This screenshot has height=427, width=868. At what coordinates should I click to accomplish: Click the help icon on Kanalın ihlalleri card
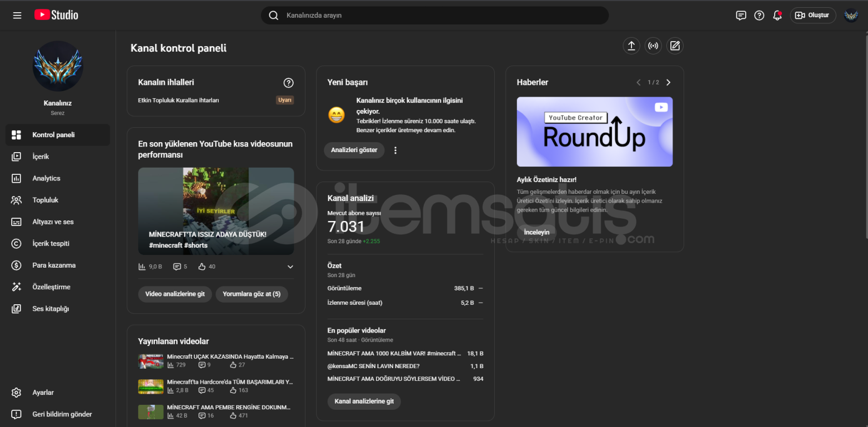pos(288,83)
